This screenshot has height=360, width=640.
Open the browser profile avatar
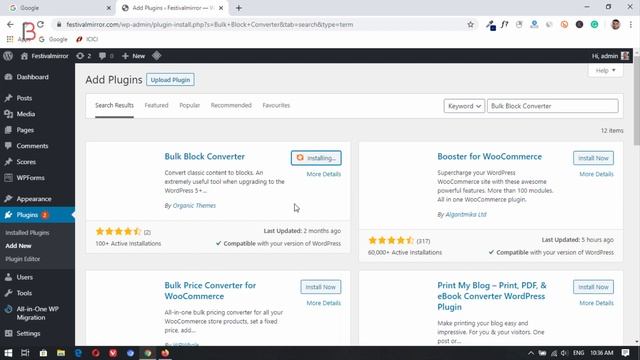(616, 24)
